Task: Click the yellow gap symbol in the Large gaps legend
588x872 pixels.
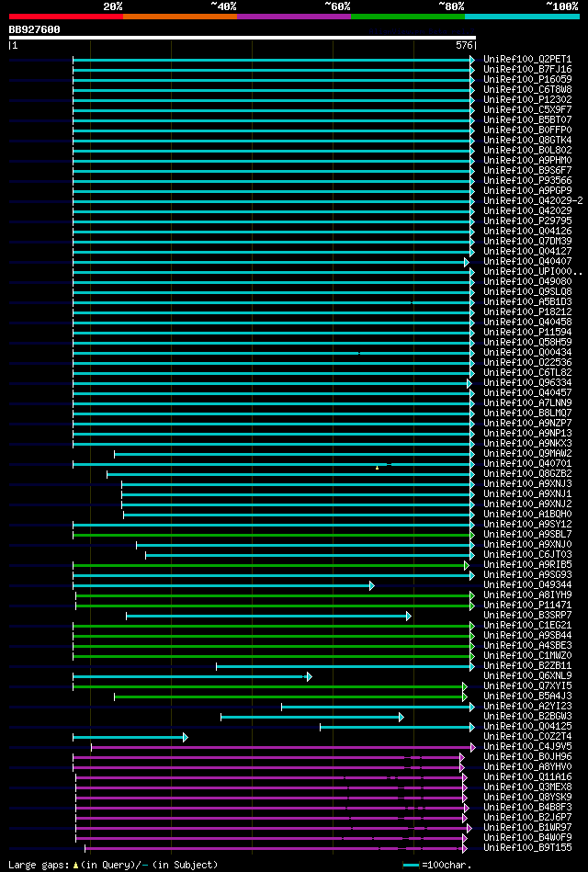Action: tap(75, 866)
